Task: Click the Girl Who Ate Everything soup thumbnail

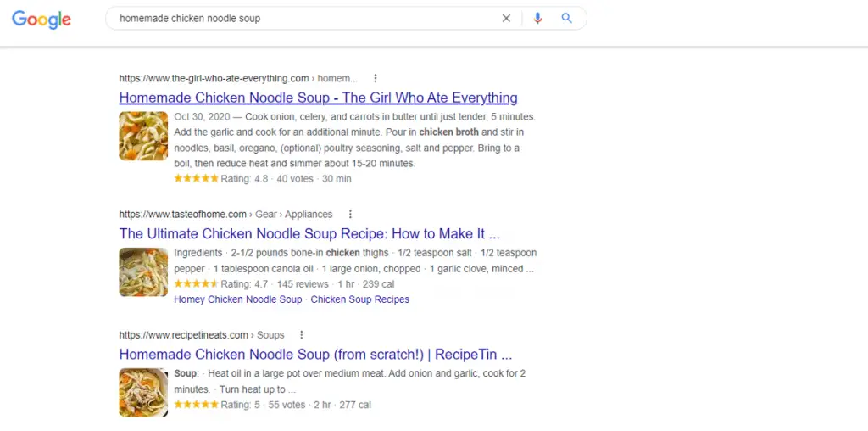Action: tap(143, 137)
